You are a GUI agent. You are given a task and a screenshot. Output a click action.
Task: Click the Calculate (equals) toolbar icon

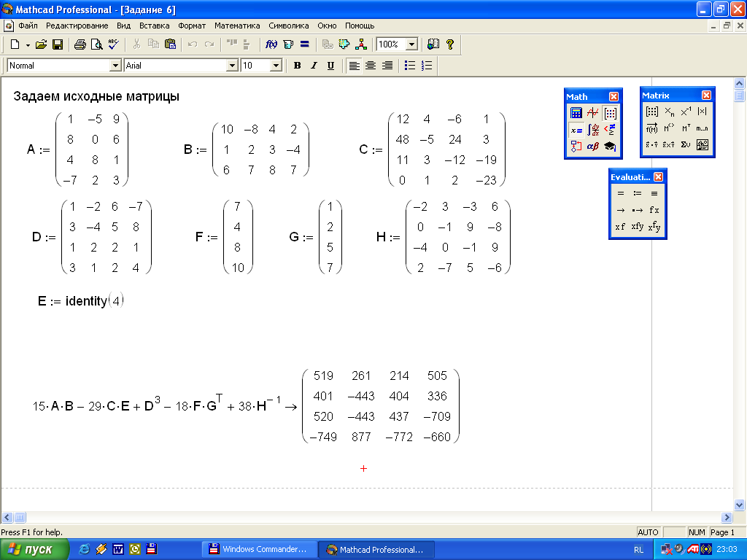[305, 44]
